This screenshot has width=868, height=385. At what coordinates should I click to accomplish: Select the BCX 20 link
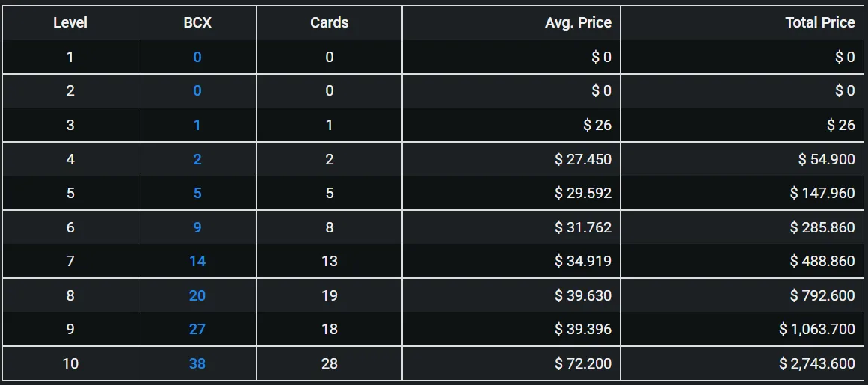pos(197,295)
